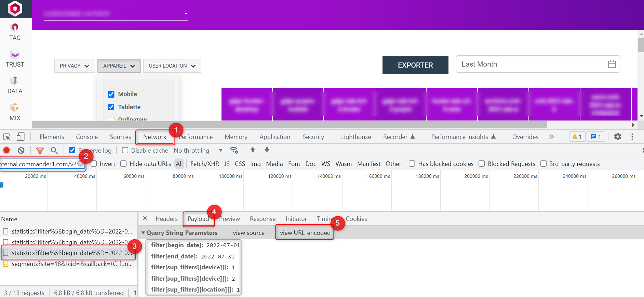Open the DATA module in sidebar
The image size is (644, 297).
[x=15, y=85]
